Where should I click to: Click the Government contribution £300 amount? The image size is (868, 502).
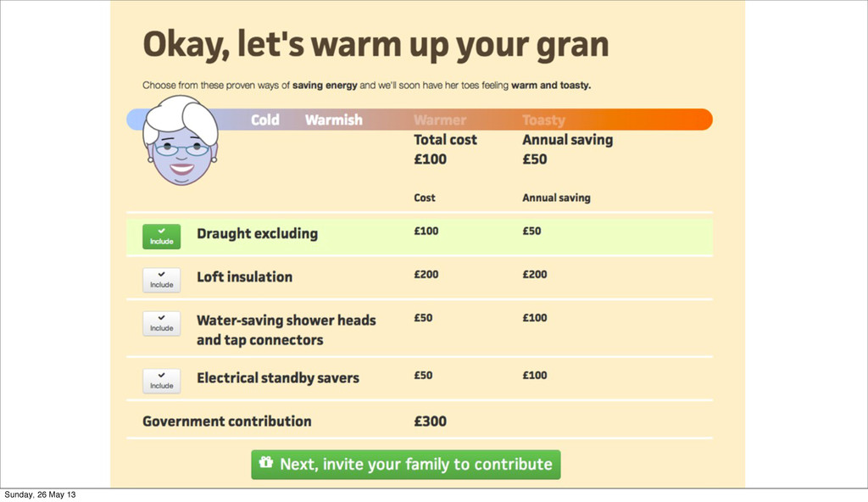[430, 421]
